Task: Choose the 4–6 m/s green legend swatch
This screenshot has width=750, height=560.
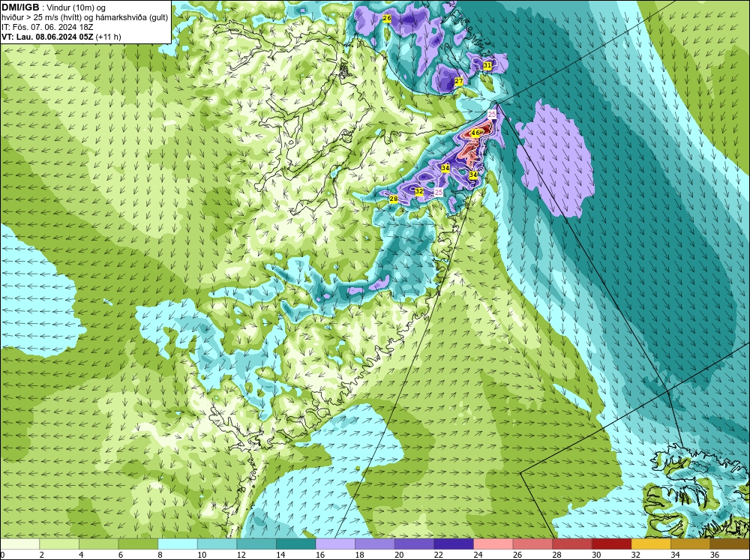Action: point(98,544)
